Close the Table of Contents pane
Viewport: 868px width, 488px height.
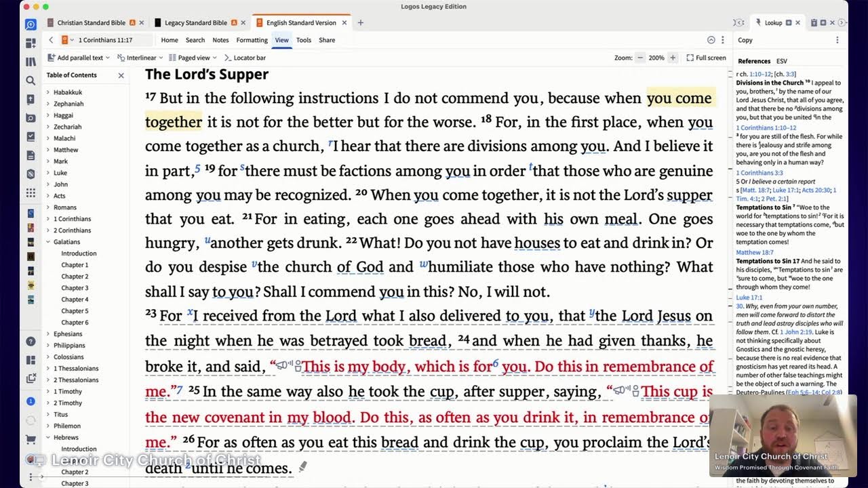click(121, 75)
